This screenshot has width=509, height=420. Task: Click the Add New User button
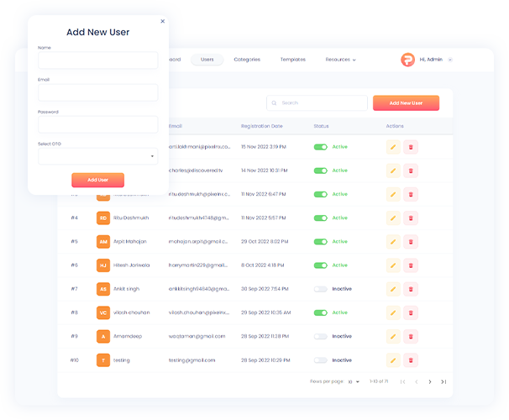[406, 102]
